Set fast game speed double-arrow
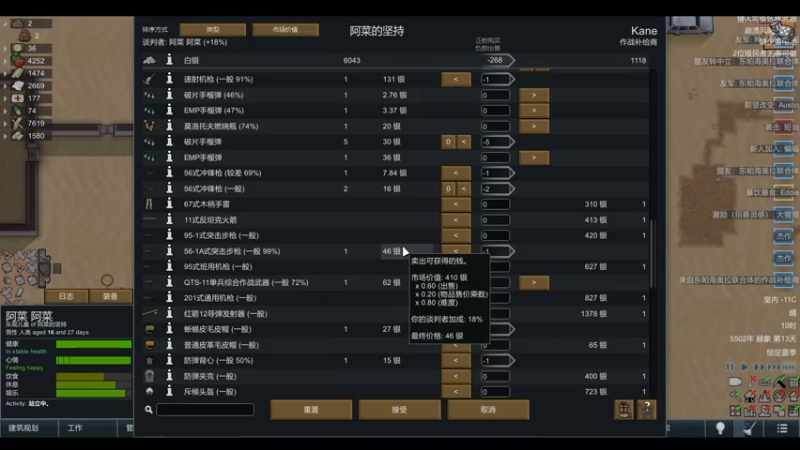Image resolution: width=800 pixels, height=450 pixels. click(x=759, y=367)
